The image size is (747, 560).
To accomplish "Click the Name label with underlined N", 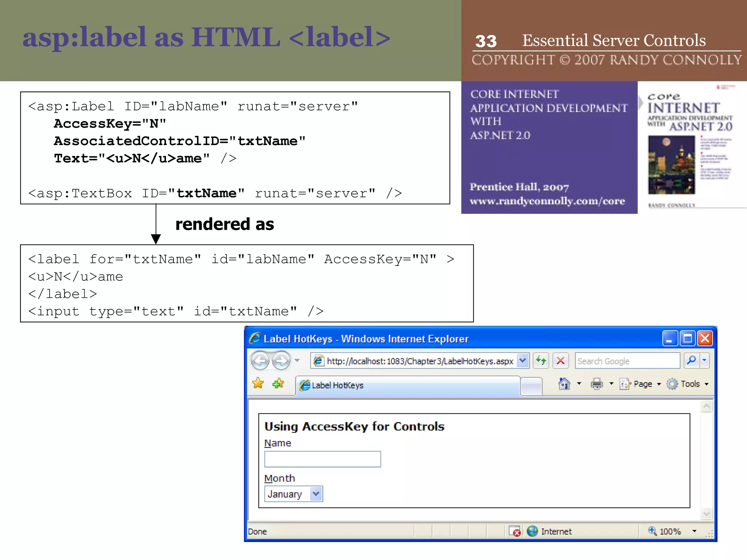I will coord(278,443).
